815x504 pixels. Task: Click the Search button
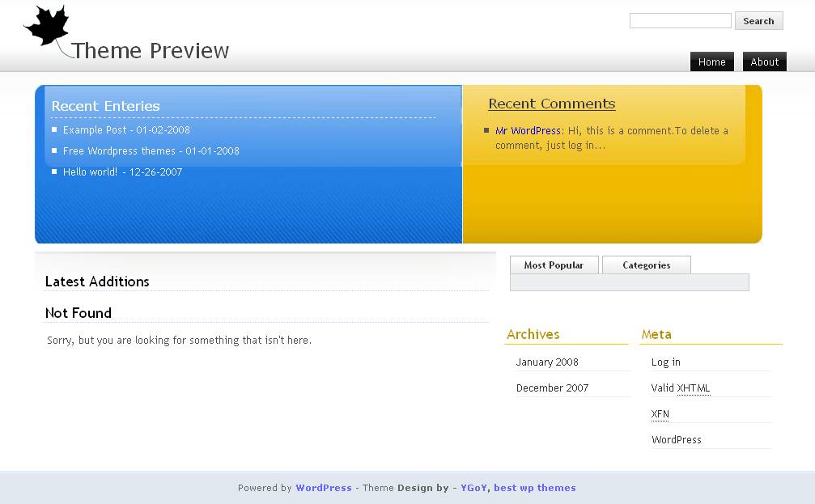(x=758, y=20)
